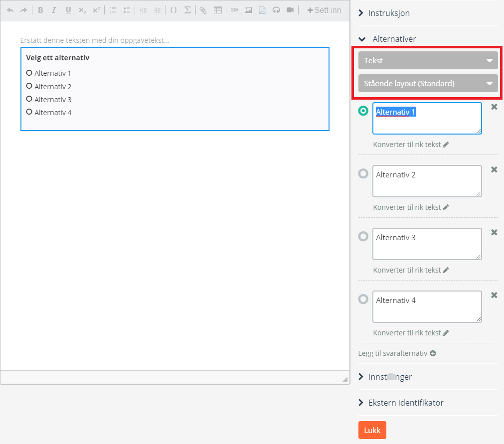Delete Alternativ 4 with its X icon
The image size is (504, 444).
[495, 295]
